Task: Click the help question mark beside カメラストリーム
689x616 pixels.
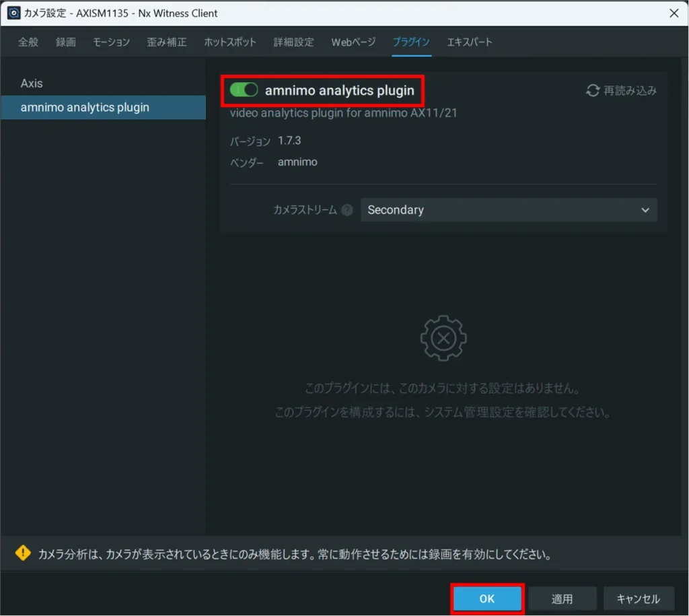Action: coord(347,210)
